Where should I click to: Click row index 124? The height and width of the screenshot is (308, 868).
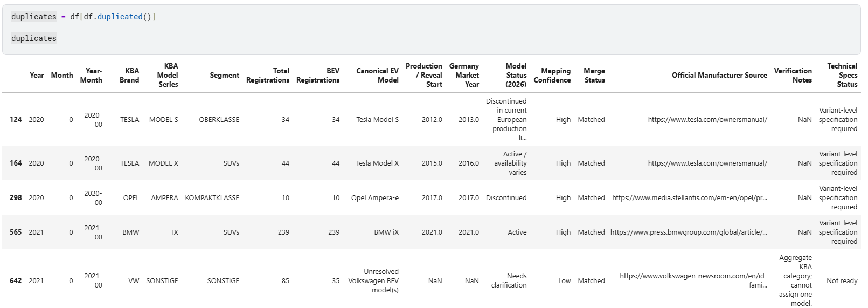16,119
